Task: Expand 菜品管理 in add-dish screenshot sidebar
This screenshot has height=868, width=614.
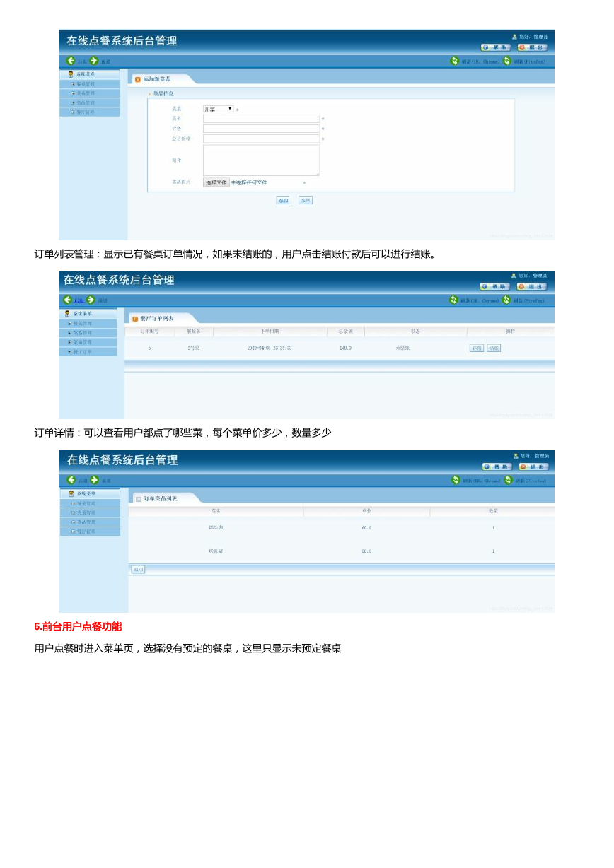Action: (73, 102)
